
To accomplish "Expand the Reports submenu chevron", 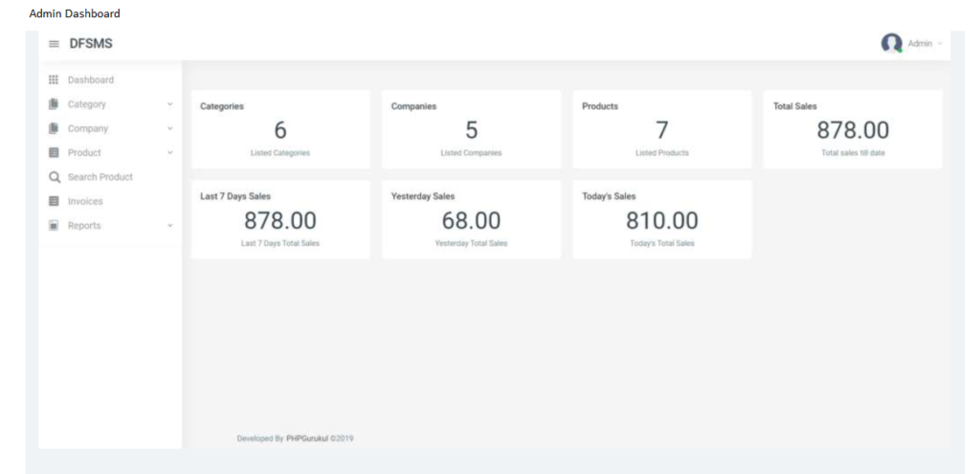I will click(x=170, y=226).
